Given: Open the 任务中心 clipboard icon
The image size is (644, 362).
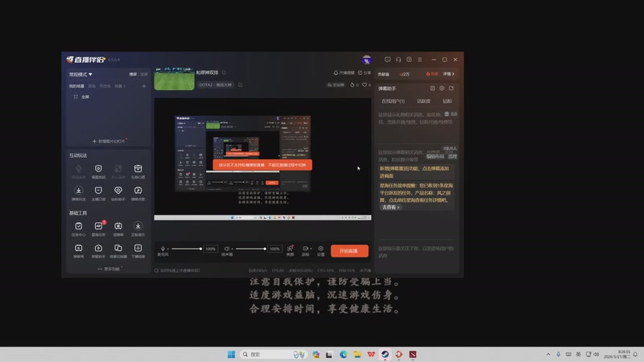Looking at the screenshot, I should 78,226.
